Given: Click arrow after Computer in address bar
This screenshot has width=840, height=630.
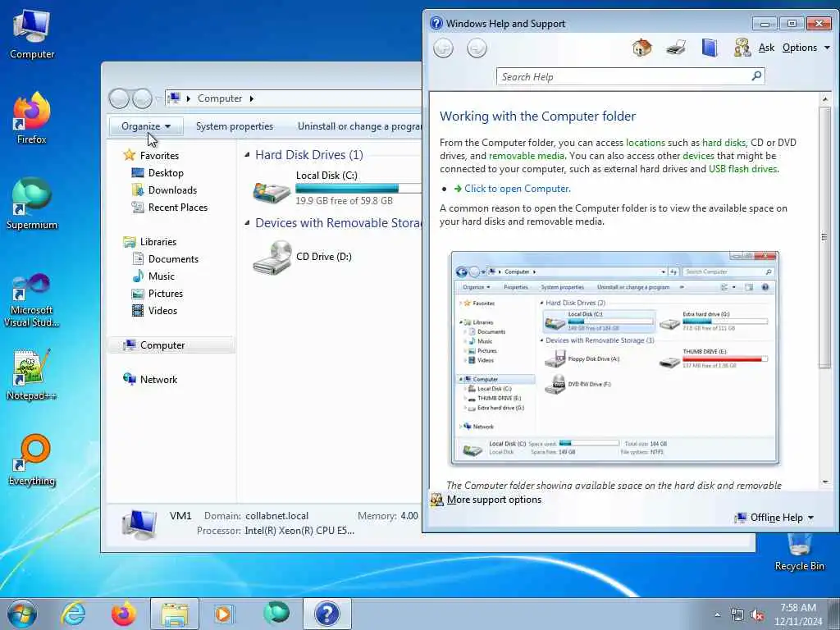Looking at the screenshot, I should (251, 98).
